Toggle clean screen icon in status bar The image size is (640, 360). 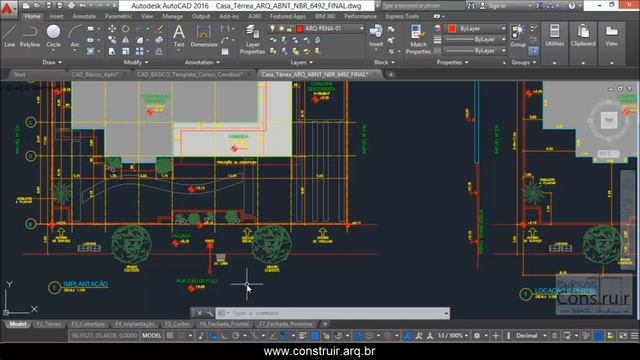tap(623, 336)
